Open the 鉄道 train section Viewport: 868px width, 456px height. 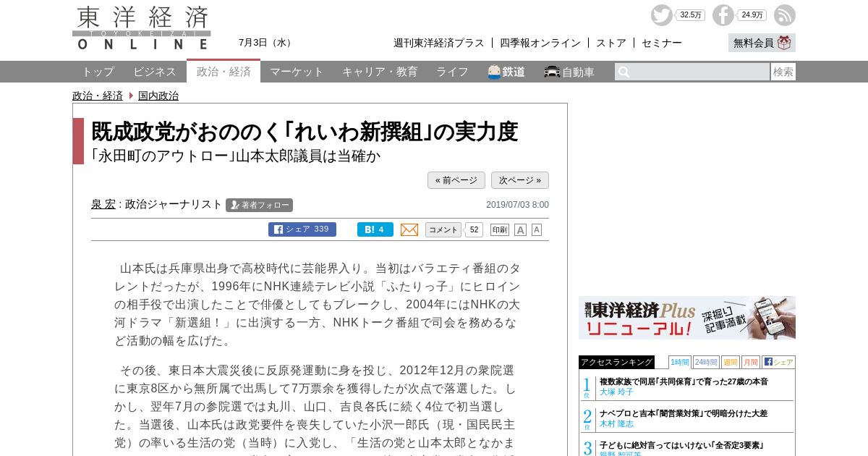(506, 72)
